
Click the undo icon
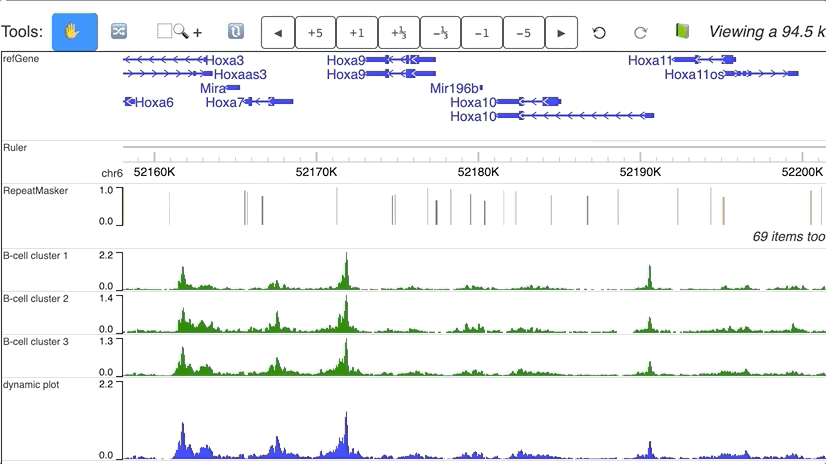click(x=600, y=32)
